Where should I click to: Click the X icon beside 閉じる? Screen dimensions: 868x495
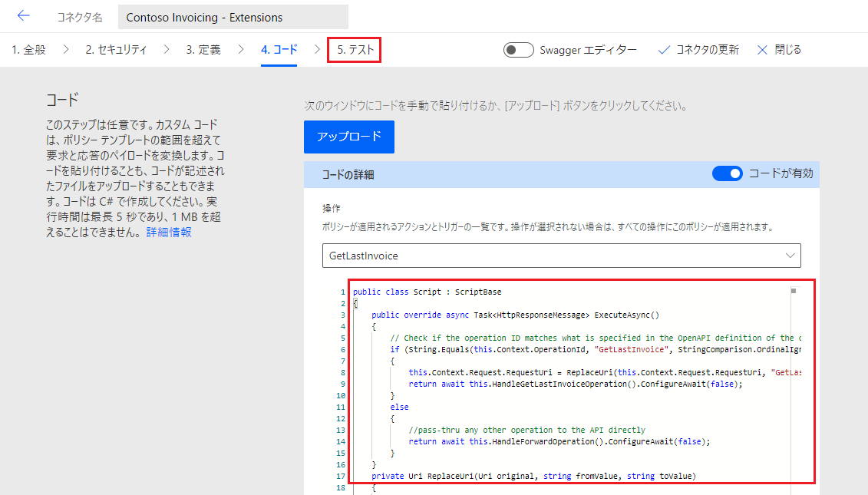762,50
